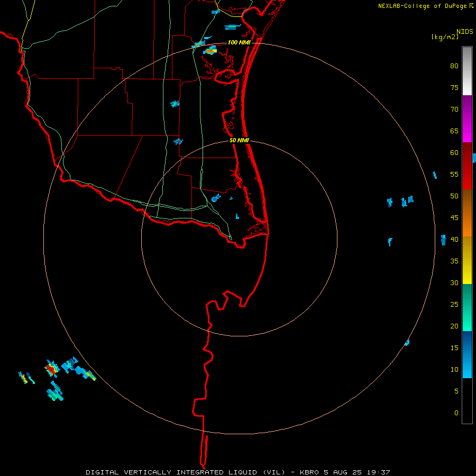Image resolution: width=476 pixels, height=476 pixels.
Task: Click the 80 value on the VIL scale
Action: (454, 66)
